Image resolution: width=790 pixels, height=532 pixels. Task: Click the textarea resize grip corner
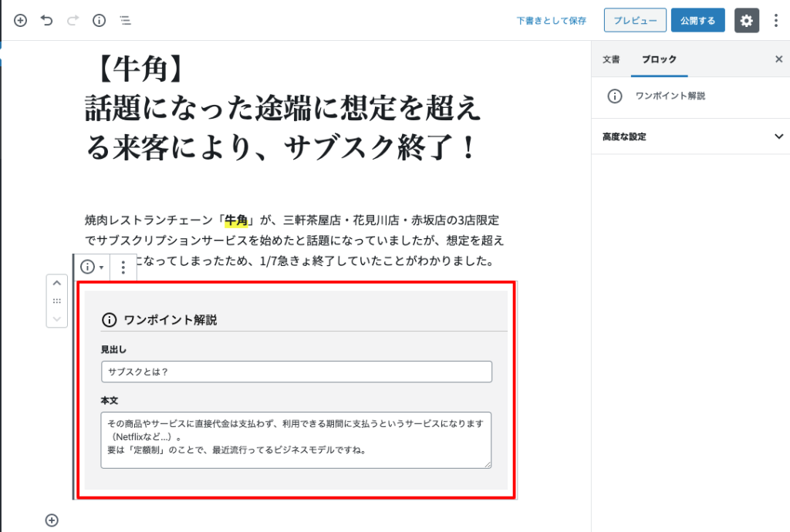pos(488,464)
